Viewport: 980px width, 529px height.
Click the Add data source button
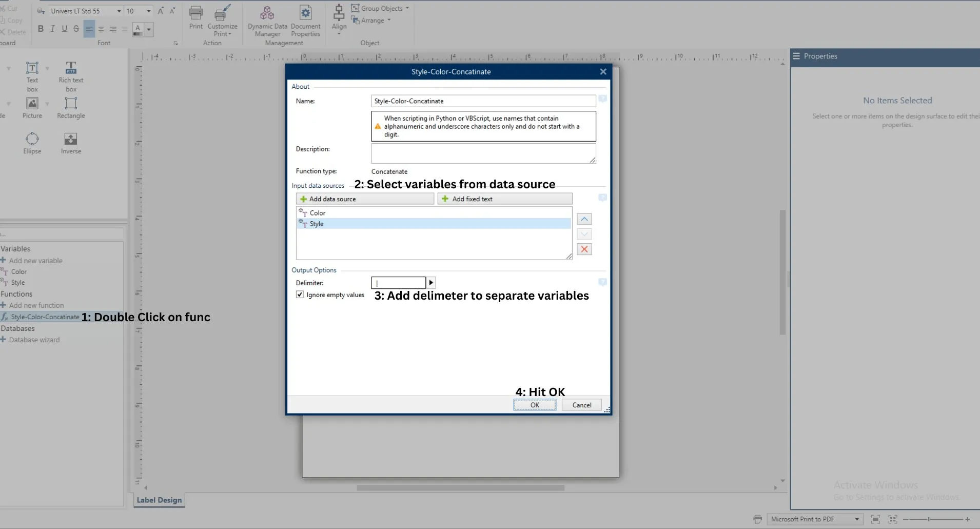click(x=365, y=199)
